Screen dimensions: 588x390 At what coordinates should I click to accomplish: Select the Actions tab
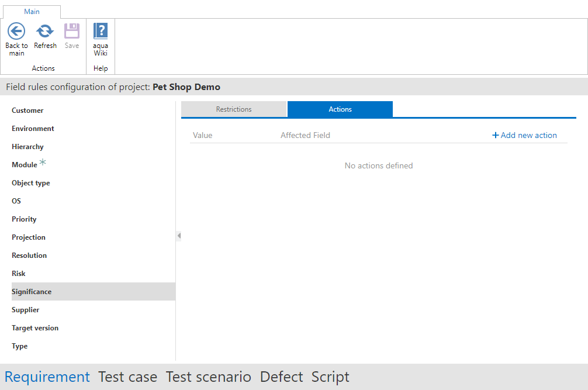pyautogui.click(x=340, y=109)
